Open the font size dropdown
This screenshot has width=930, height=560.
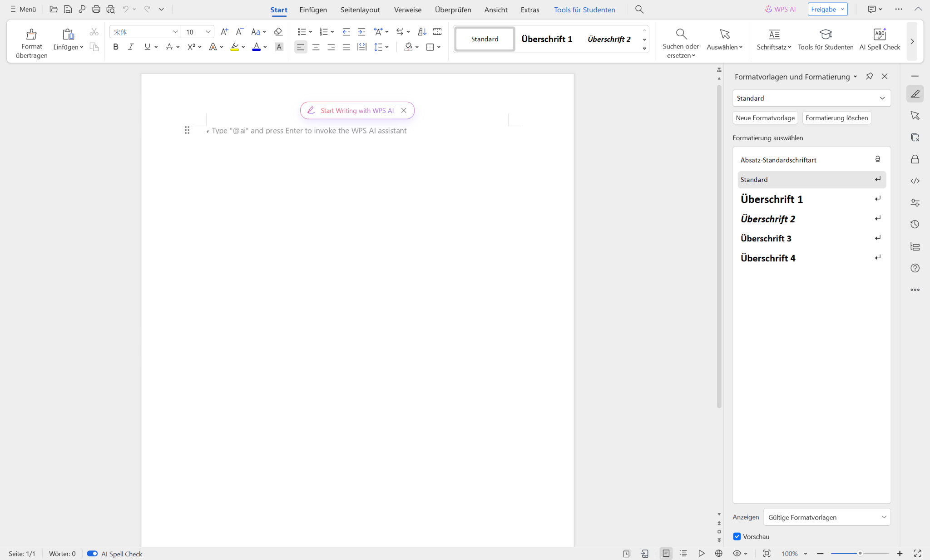(x=208, y=32)
